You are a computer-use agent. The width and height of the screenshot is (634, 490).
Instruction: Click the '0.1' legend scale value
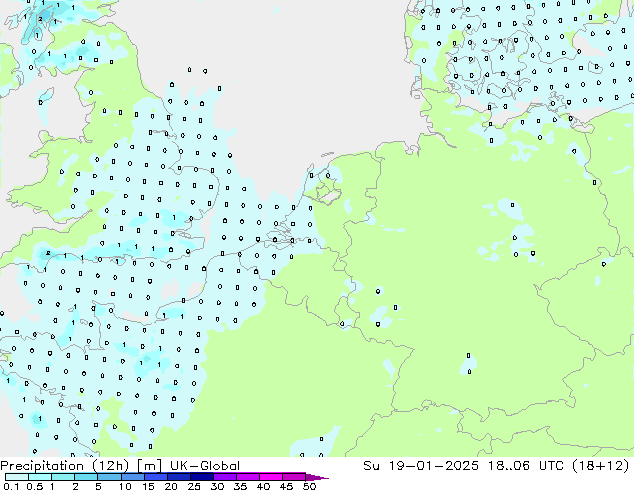point(11,486)
